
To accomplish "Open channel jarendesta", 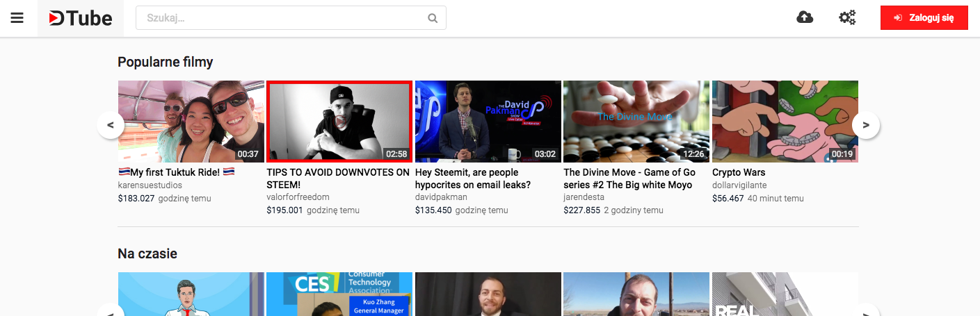I will 584,197.
